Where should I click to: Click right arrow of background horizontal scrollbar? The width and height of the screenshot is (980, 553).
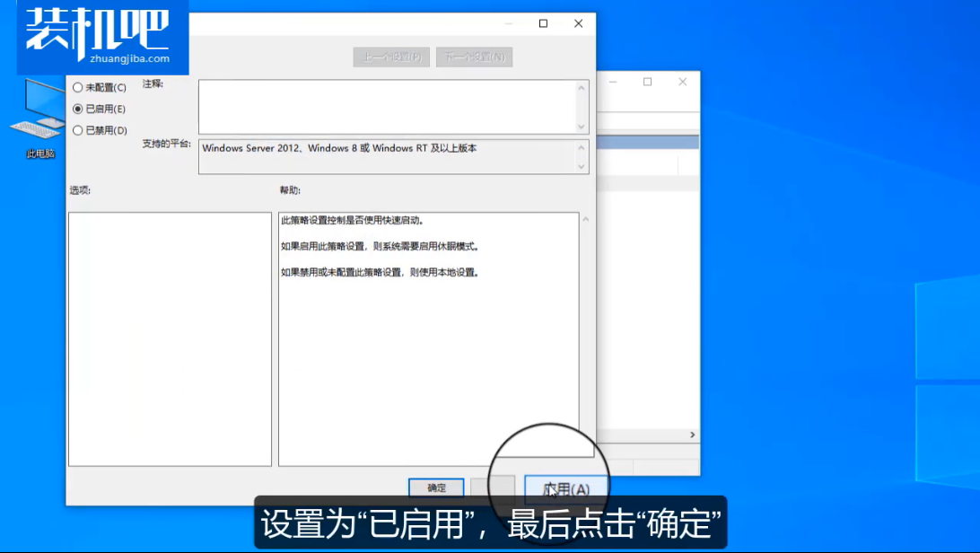tap(692, 435)
